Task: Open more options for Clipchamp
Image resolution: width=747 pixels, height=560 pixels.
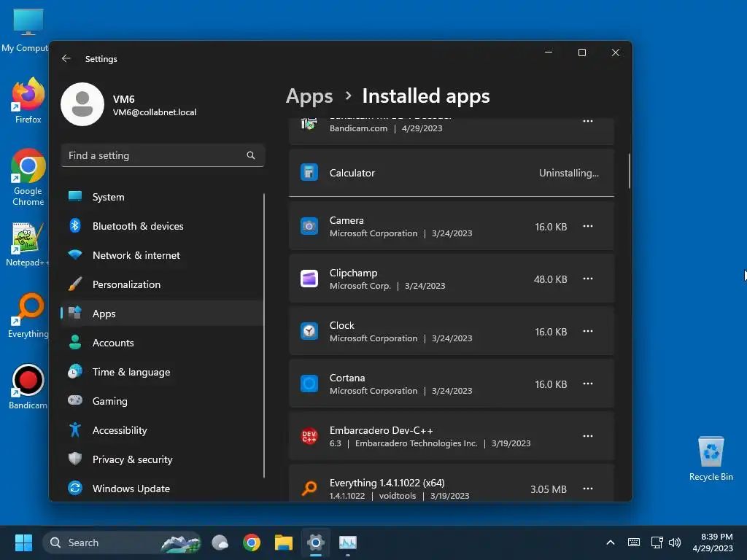Action: click(x=588, y=279)
